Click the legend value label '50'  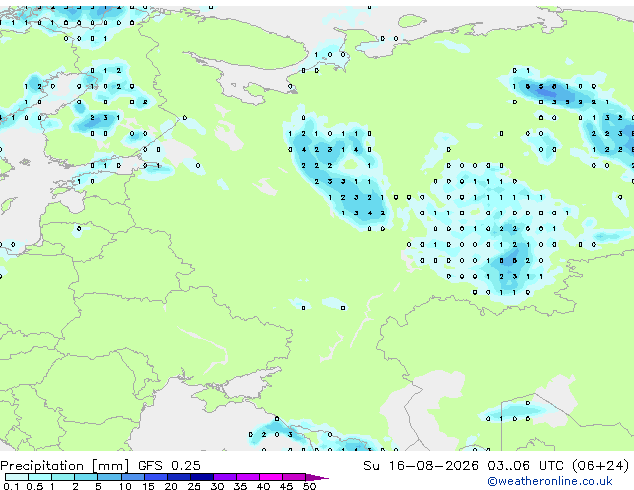(x=309, y=486)
